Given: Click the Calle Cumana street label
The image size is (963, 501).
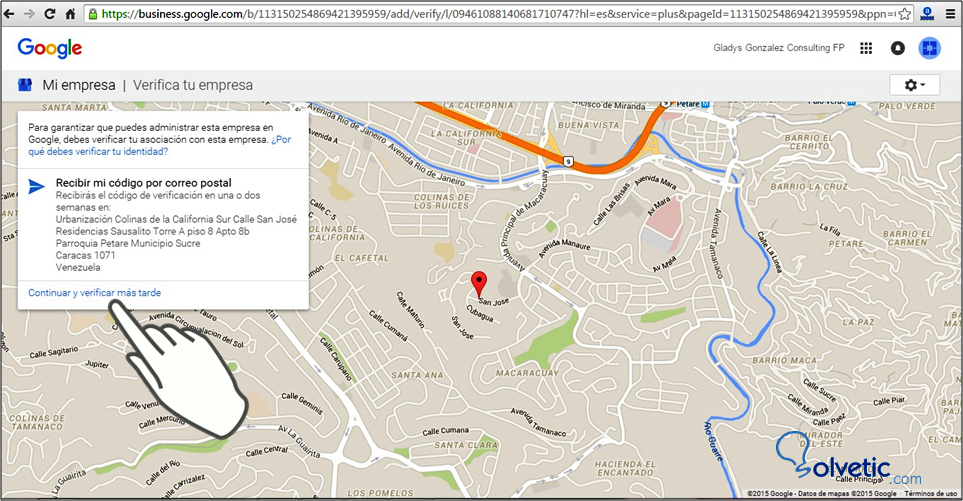Looking at the screenshot, I should pos(445,431).
